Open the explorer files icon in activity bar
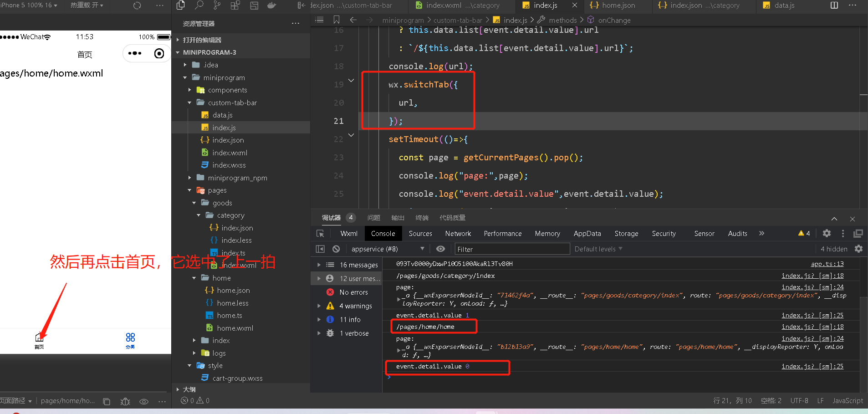Screen dimensions: 868x414 (x=180, y=5)
